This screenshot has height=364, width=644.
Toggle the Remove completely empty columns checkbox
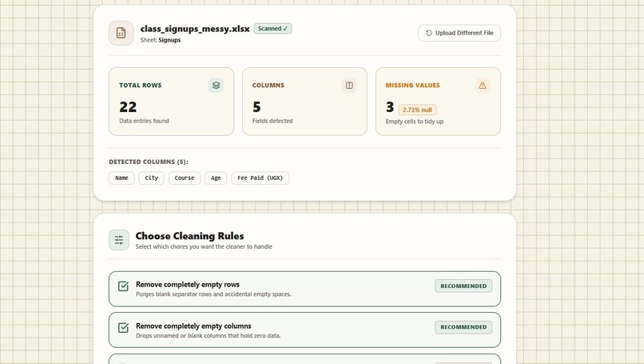tap(123, 327)
